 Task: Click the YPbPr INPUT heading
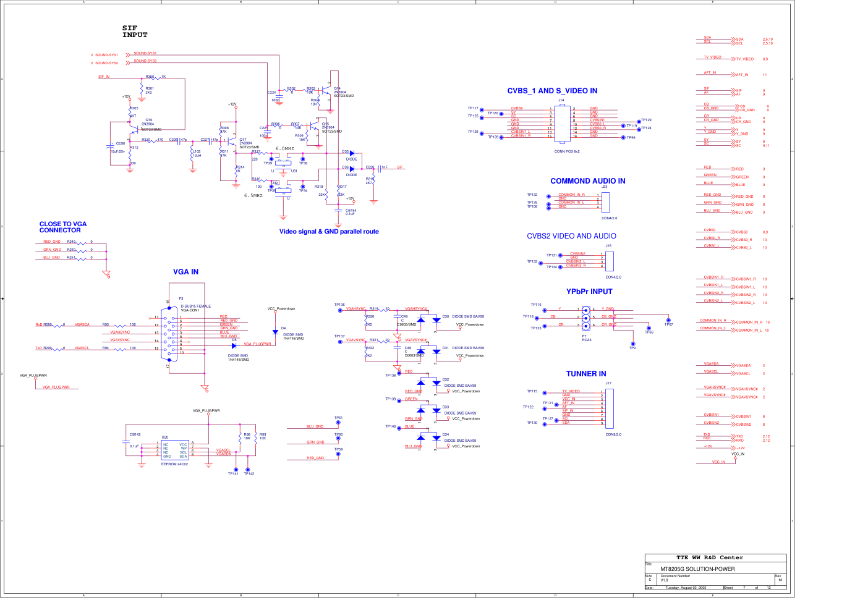point(589,292)
